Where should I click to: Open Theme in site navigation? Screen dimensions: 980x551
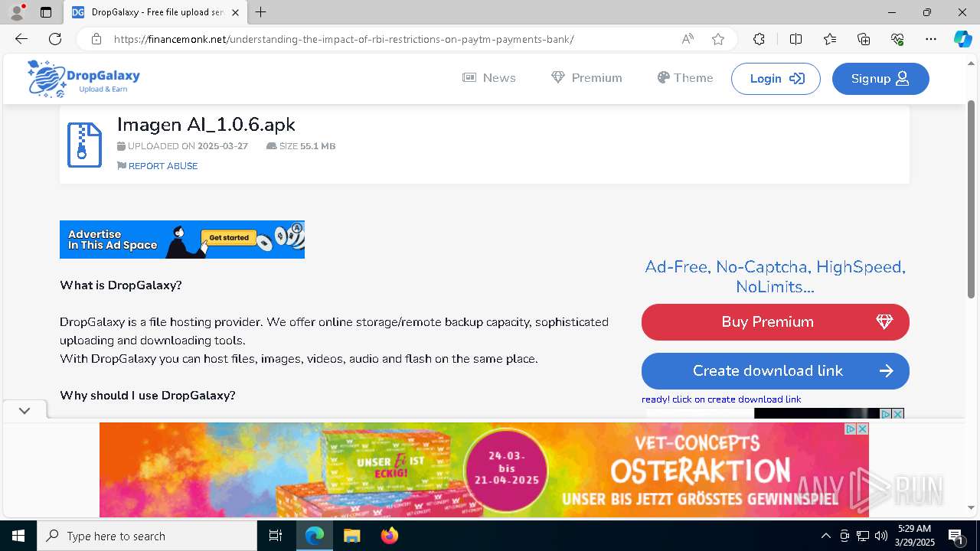[x=684, y=78]
